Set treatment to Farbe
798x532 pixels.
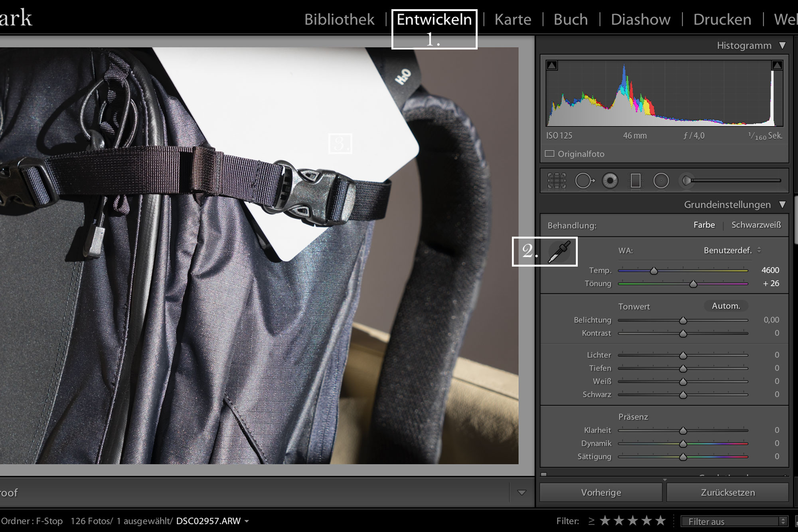pos(704,225)
